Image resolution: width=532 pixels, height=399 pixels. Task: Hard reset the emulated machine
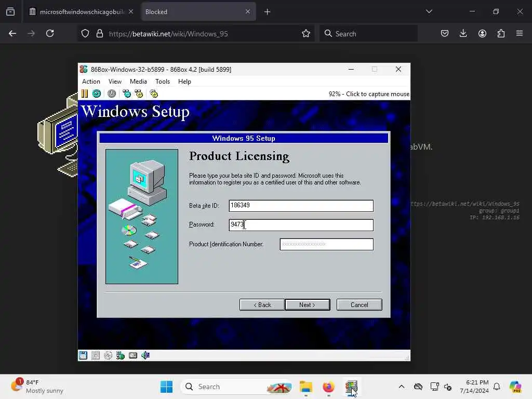click(97, 94)
